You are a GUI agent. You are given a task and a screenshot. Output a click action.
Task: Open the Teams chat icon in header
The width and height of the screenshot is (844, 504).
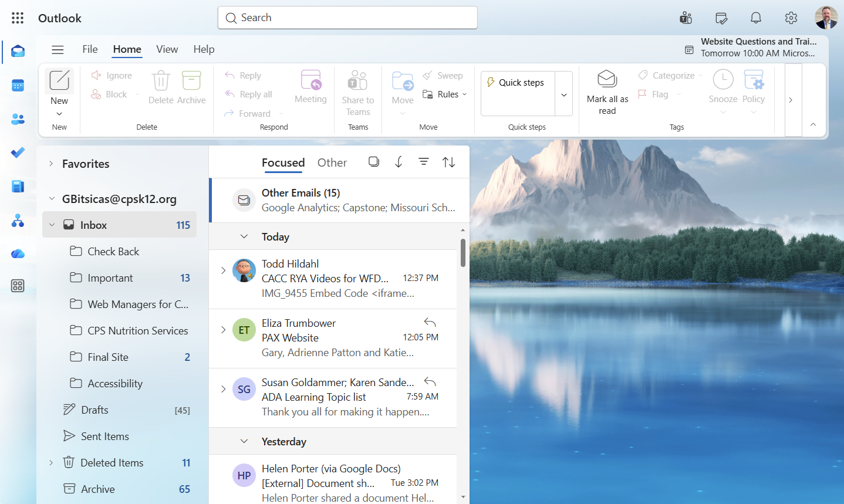(x=686, y=18)
